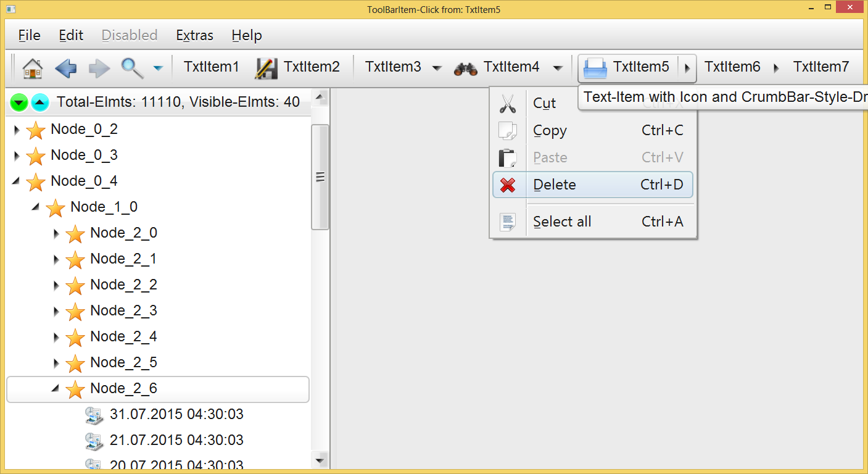Collapse the Node_2_6 tree node
This screenshot has height=474, width=868.
click(x=55, y=389)
